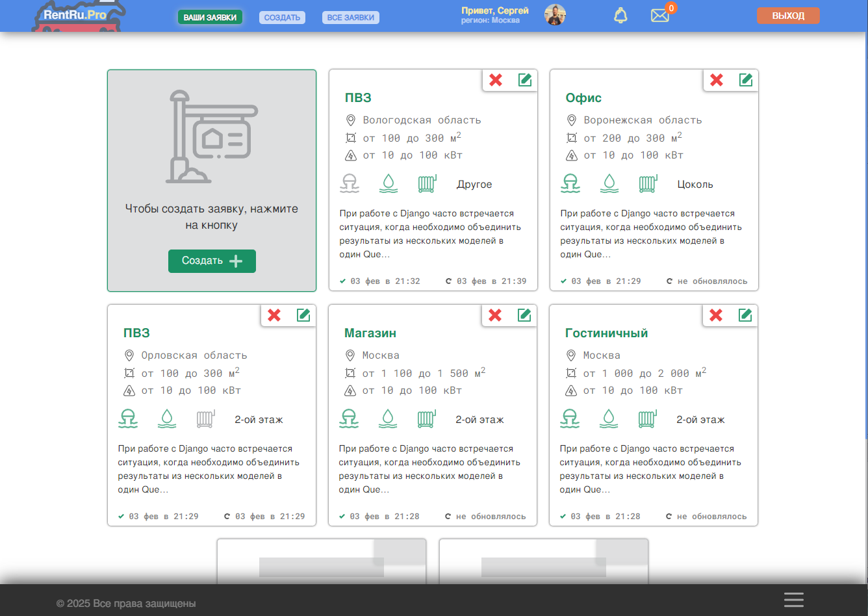Click © 2025 Все права защищены
This screenshot has height=616, width=868.
[126, 604]
